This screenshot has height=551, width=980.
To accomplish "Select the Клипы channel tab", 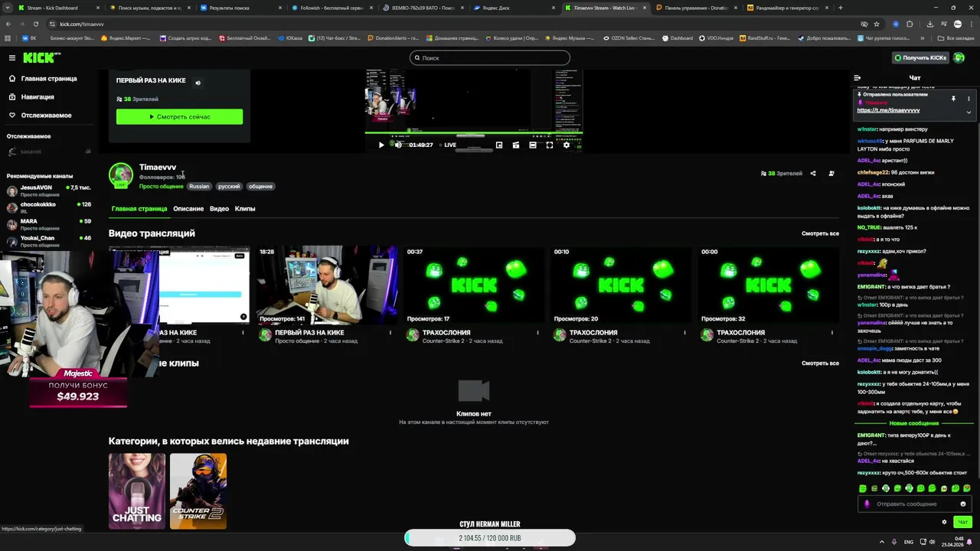I will coord(245,209).
